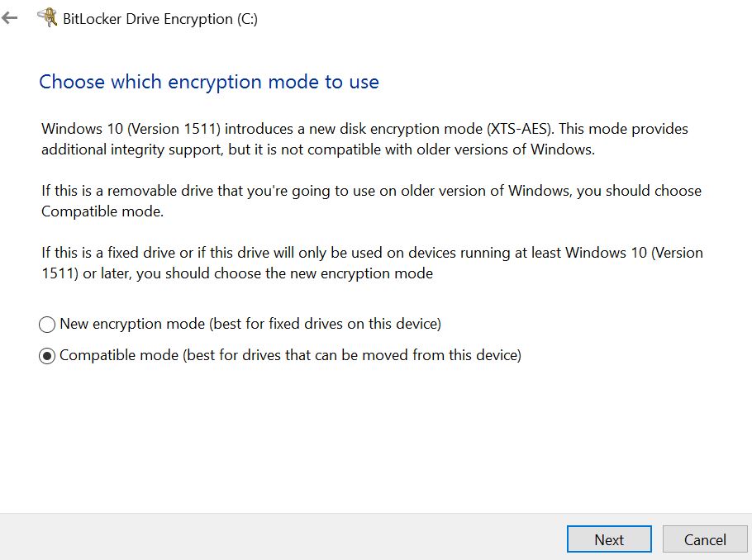Viewport: 752px width, 560px height.
Task: Proceed with the Next button
Action: (x=609, y=539)
